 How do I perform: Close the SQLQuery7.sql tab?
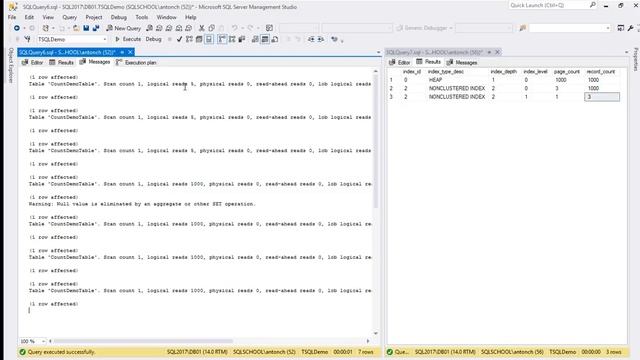pos(497,52)
